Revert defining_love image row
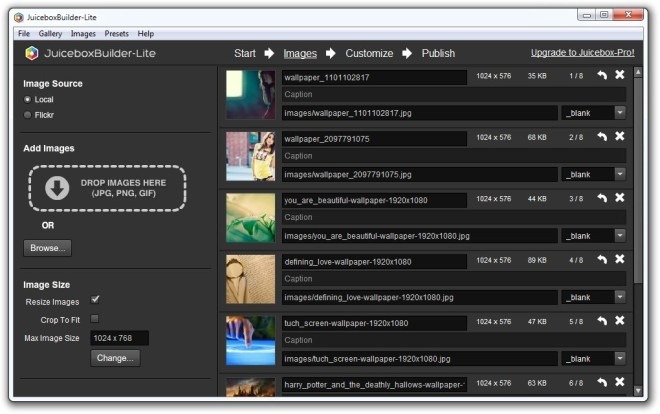The width and height of the screenshot is (660, 414). click(602, 260)
